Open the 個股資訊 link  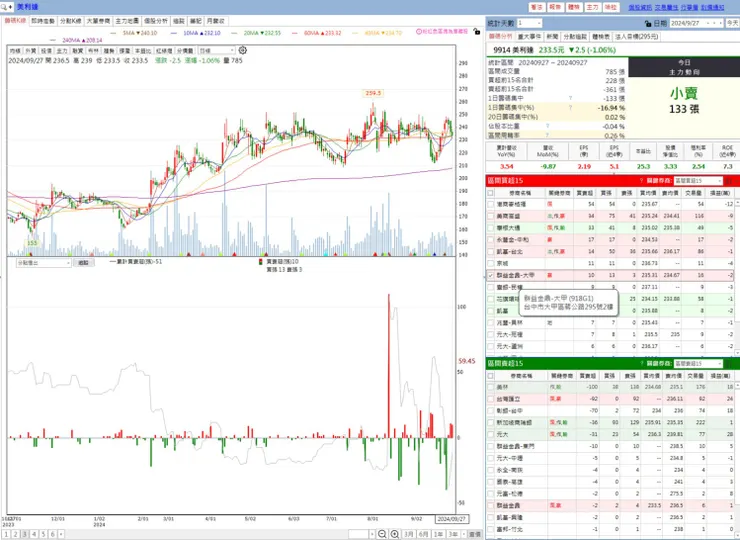pos(640,8)
